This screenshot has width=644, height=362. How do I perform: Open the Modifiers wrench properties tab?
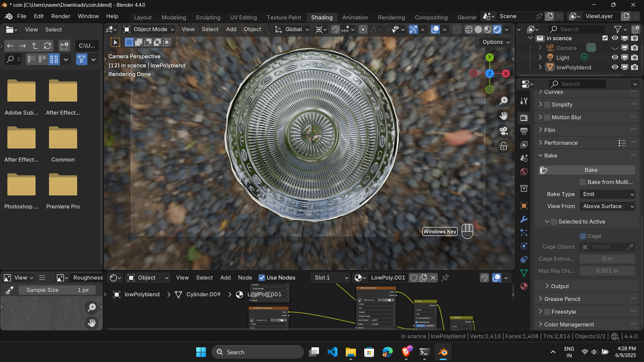(524, 219)
